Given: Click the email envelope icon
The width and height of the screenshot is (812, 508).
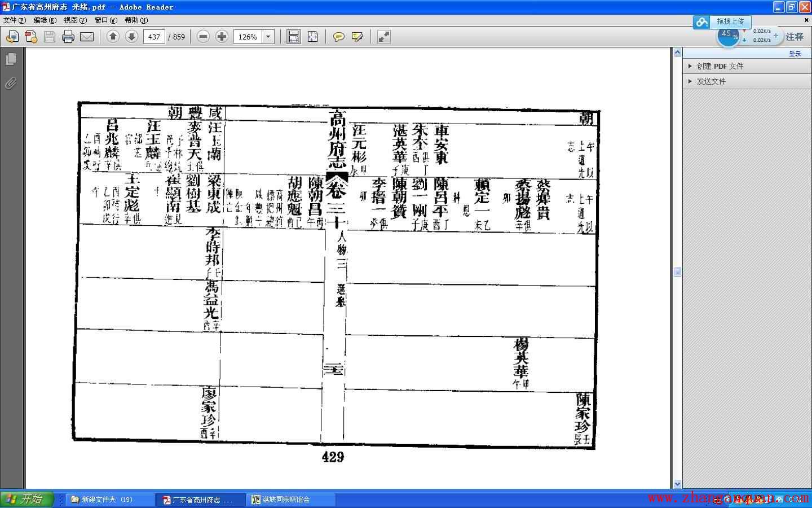Looking at the screenshot, I should (87, 37).
